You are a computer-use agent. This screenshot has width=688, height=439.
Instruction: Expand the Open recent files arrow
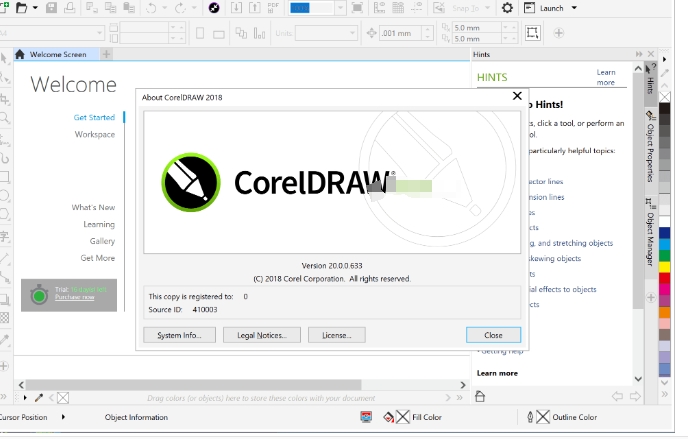point(35,8)
